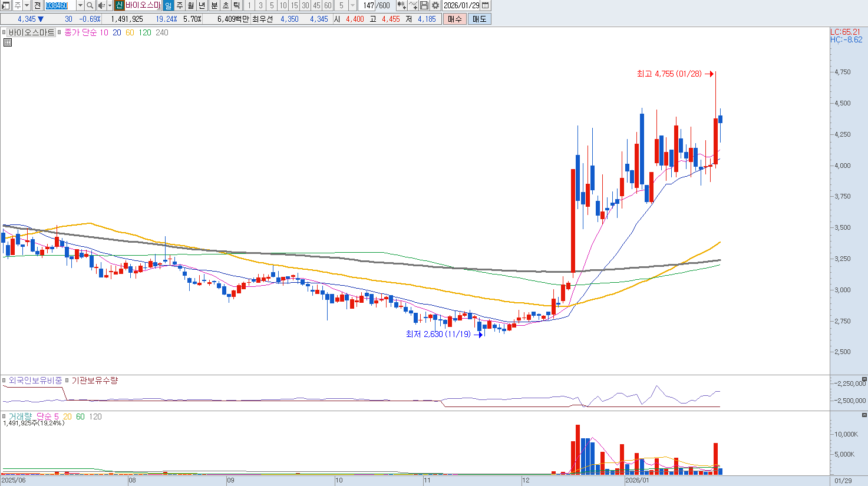This screenshot has height=486, width=868.
Task: Switch to weekly (주) chart period
Action: [180, 5]
